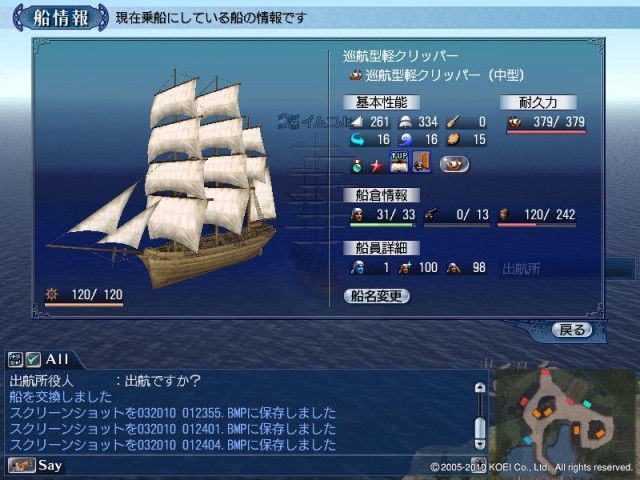Click the orange door ship skill icon
Viewport: 640px width, 480px height.
point(422,162)
